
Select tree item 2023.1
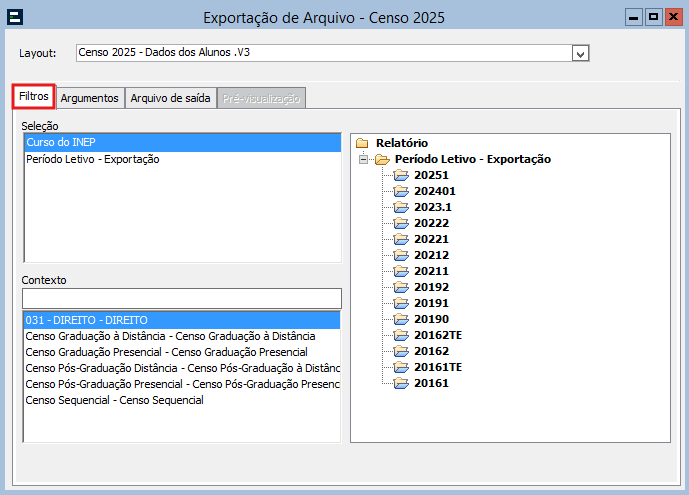point(433,207)
